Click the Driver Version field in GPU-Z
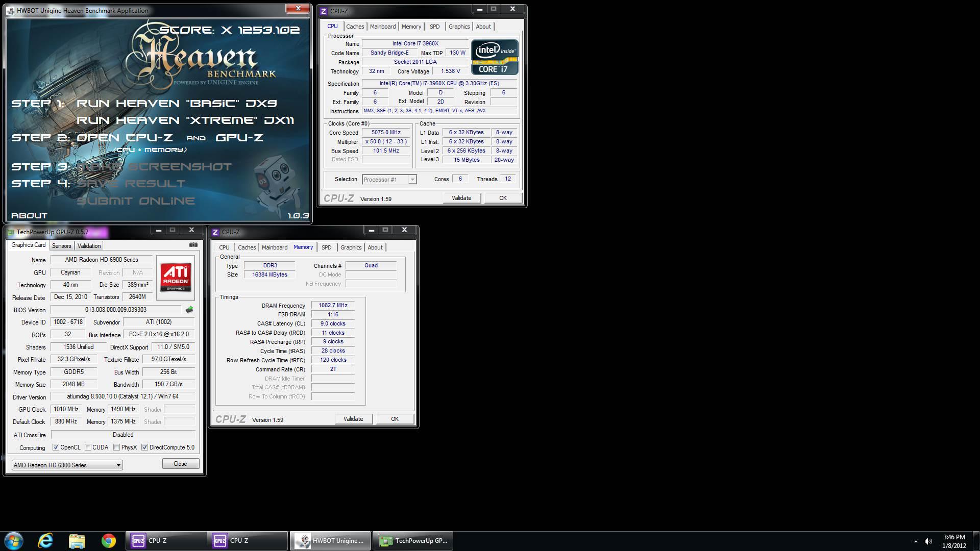This screenshot has height=551, width=980. pyautogui.click(x=122, y=396)
